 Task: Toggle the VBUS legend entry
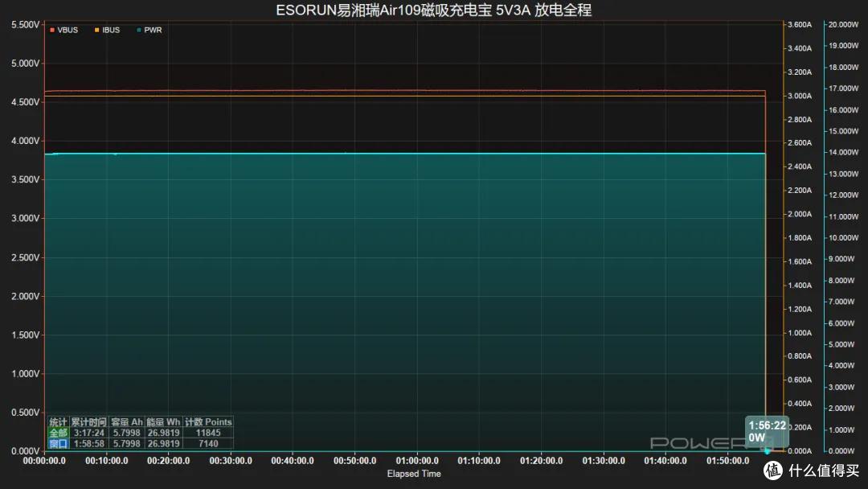(64, 30)
